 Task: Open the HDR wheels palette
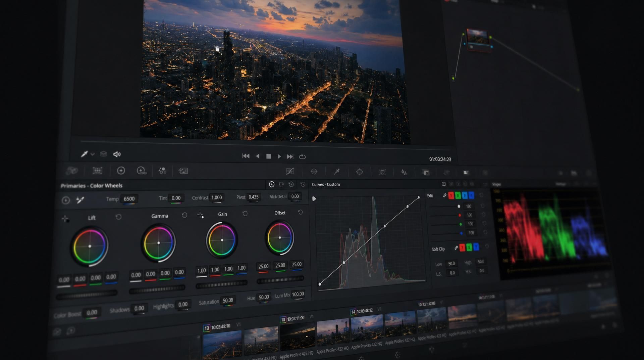(x=142, y=171)
